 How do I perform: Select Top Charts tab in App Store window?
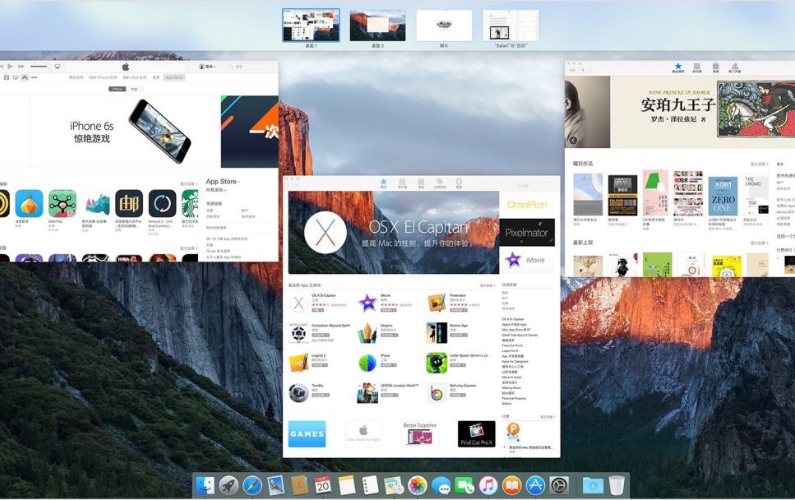point(402,183)
